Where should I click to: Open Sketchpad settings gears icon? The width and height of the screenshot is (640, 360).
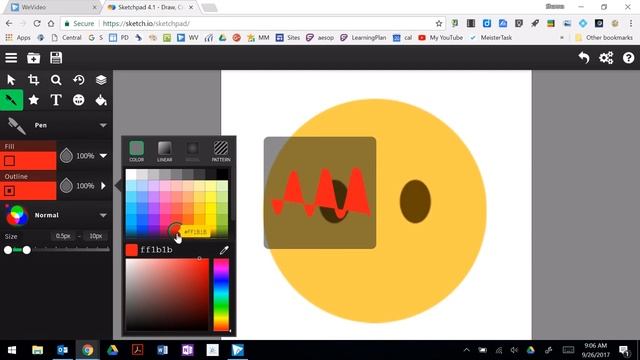pyautogui.click(x=606, y=58)
